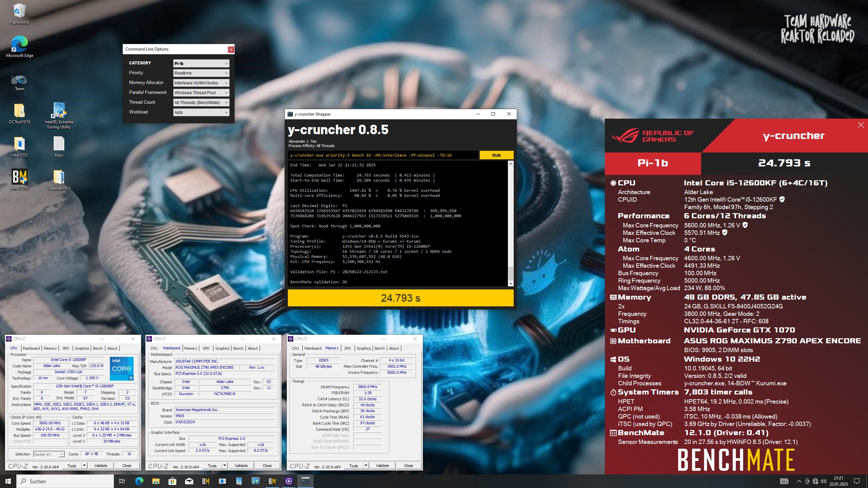Click the yellow 24.793 s result bar
Image resolution: width=868 pixels, height=488 pixels.
pos(400,298)
